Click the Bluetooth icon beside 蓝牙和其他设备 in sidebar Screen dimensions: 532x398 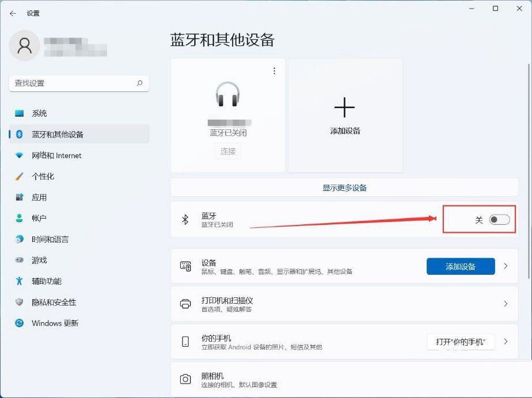(20, 134)
